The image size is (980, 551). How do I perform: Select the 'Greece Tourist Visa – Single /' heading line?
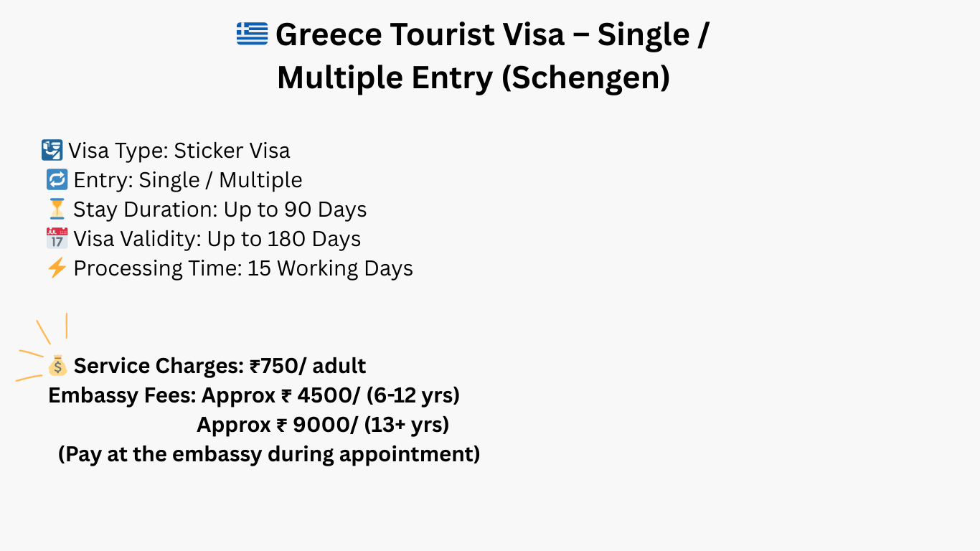click(492, 34)
